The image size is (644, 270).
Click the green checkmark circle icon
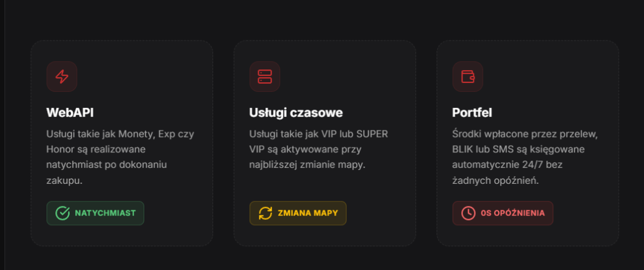(x=62, y=213)
